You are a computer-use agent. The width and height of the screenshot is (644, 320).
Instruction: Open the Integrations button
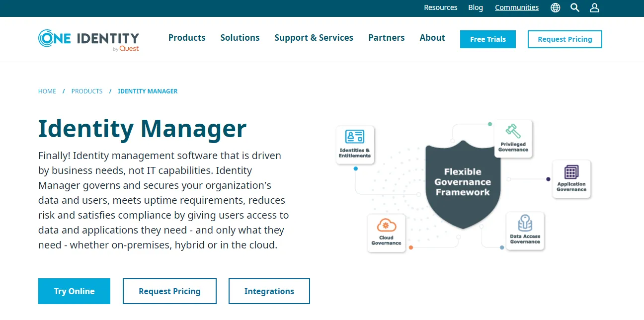tap(269, 291)
